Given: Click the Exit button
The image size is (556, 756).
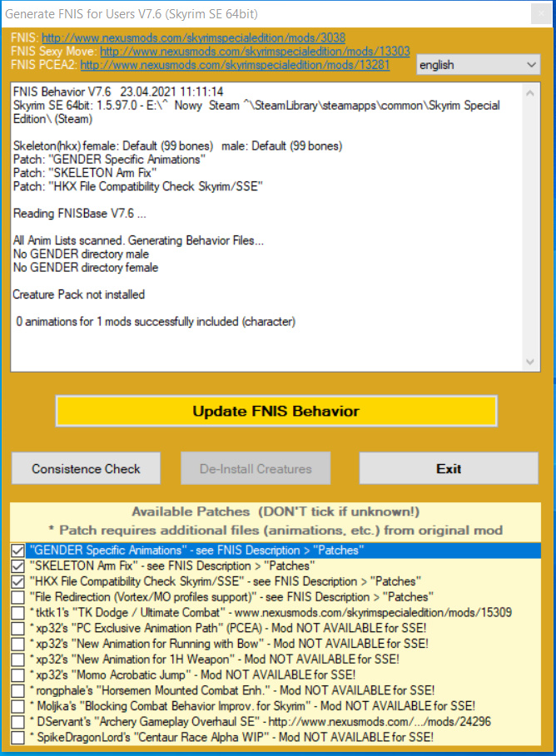Looking at the screenshot, I should pos(449,468).
